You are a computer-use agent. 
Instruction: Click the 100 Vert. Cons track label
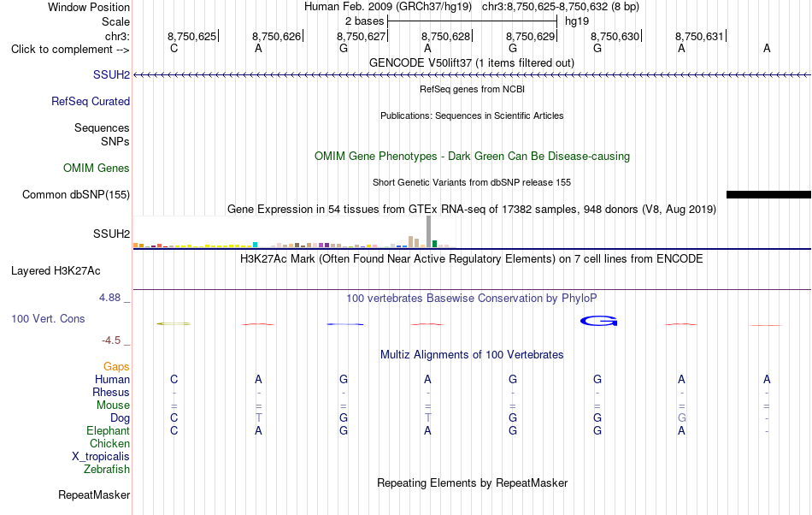click(x=48, y=318)
